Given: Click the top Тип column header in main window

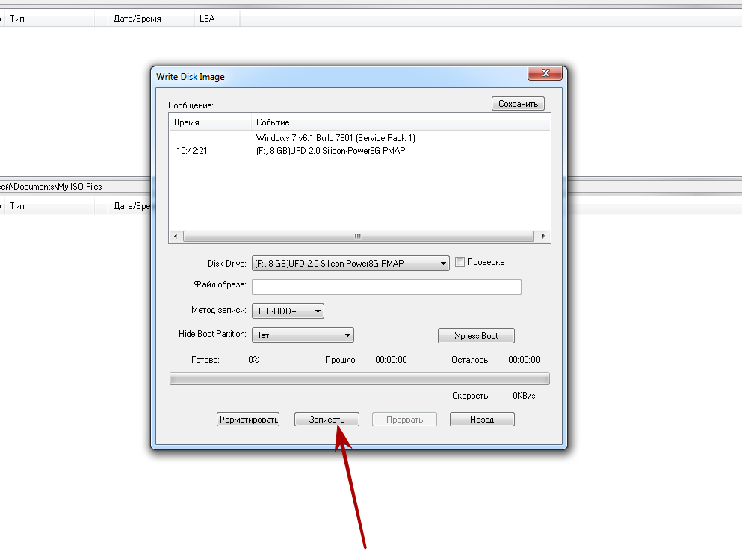Looking at the screenshot, I should pyautogui.click(x=49, y=19).
